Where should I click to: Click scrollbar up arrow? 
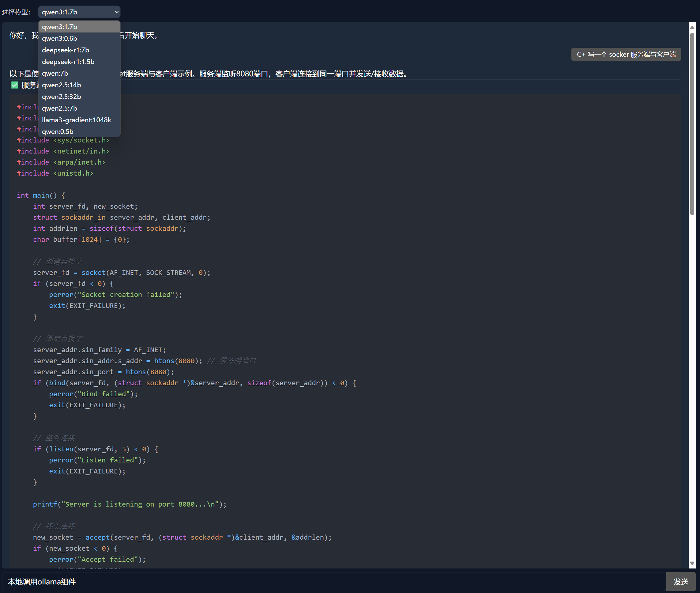click(692, 27)
